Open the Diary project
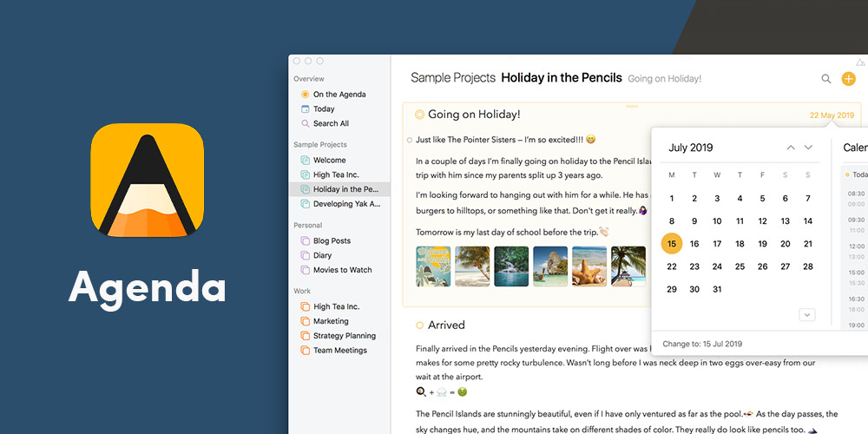 (x=322, y=255)
